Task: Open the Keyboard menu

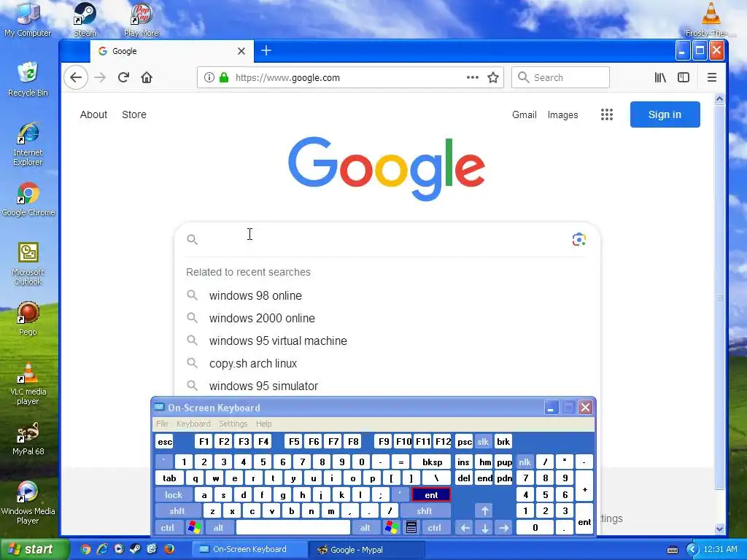Action: coord(193,424)
